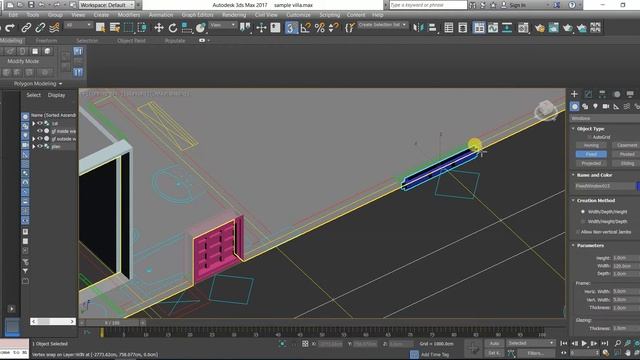Viewport: 640px width, 360px height.
Task: Switch to the Populate ribbon tab
Action: click(x=175, y=41)
